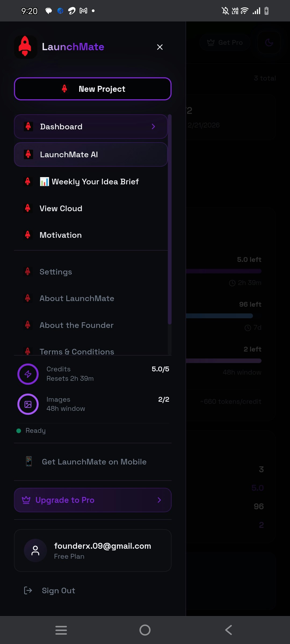This screenshot has height=644, width=290.
Task: Open Upgrade to Pro via its right chevron
Action: pos(159,500)
